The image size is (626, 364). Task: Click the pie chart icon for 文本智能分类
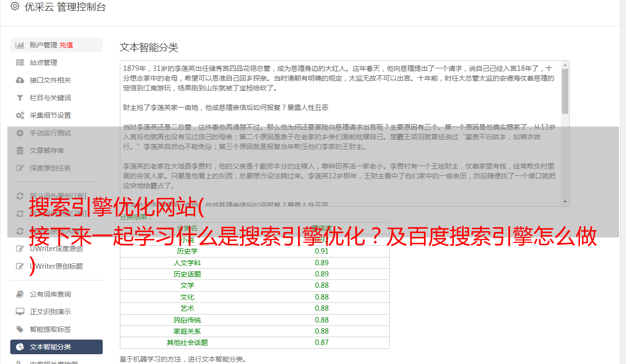[x=20, y=347]
